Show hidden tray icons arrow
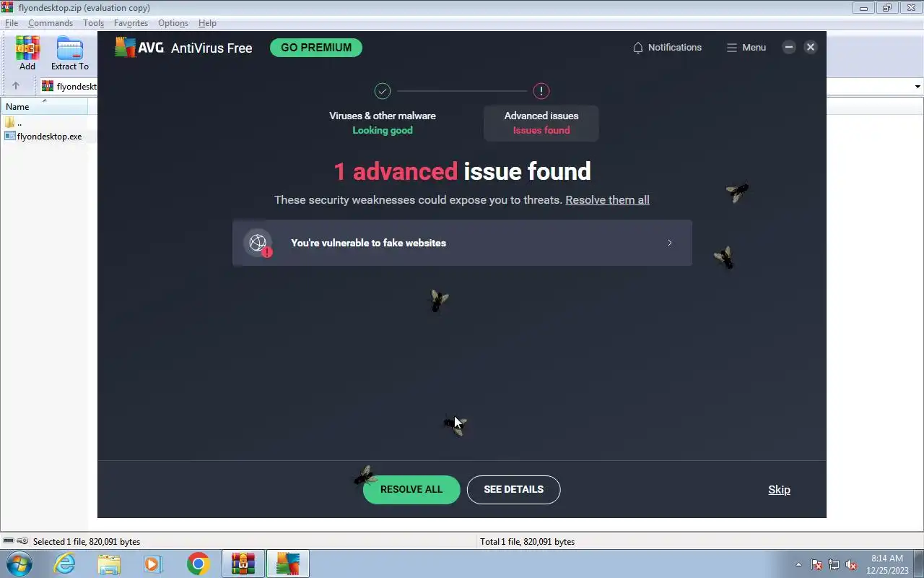The width and height of the screenshot is (924, 578). coord(798,565)
